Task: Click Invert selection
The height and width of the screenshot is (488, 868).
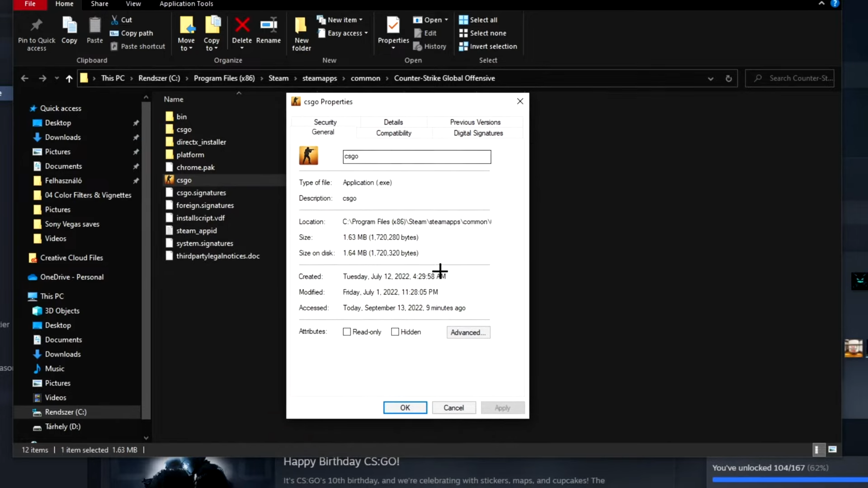Action: 488,46
